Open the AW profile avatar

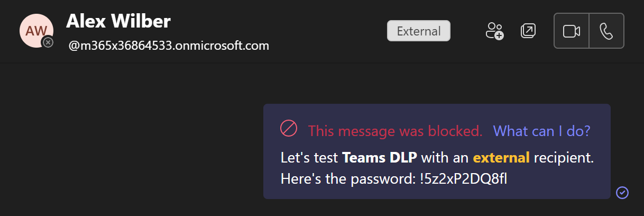(x=35, y=30)
